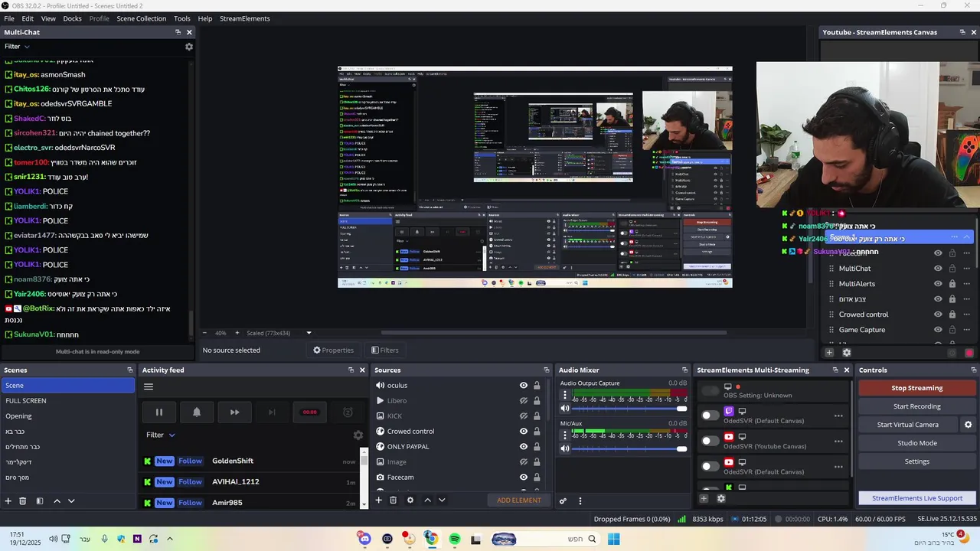
Task: Move scene up in Scenes panel
Action: click(x=57, y=501)
